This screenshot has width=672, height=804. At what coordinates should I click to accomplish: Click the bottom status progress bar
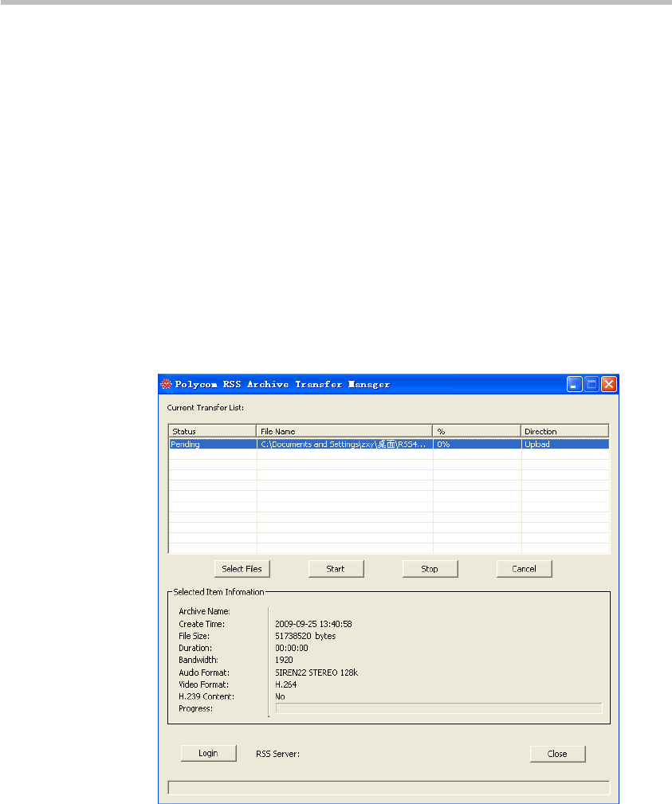[389, 787]
